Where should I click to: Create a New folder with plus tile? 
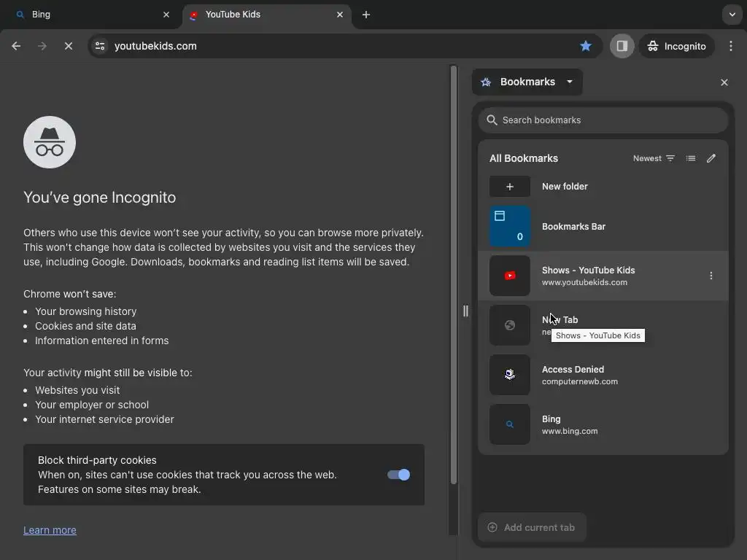tap(510, 187)
